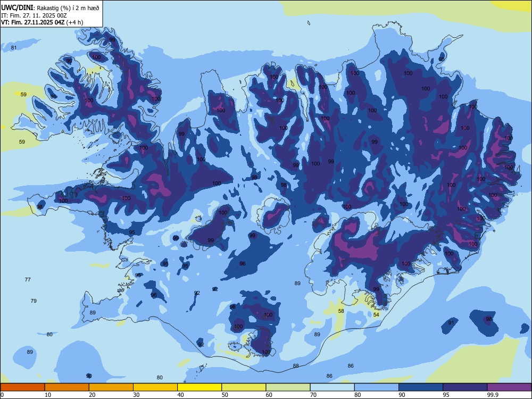Screen dimensions: 532x399
Task: Click the '70' legend tick label
Action: pyautogui.click(x=313, y=395)
